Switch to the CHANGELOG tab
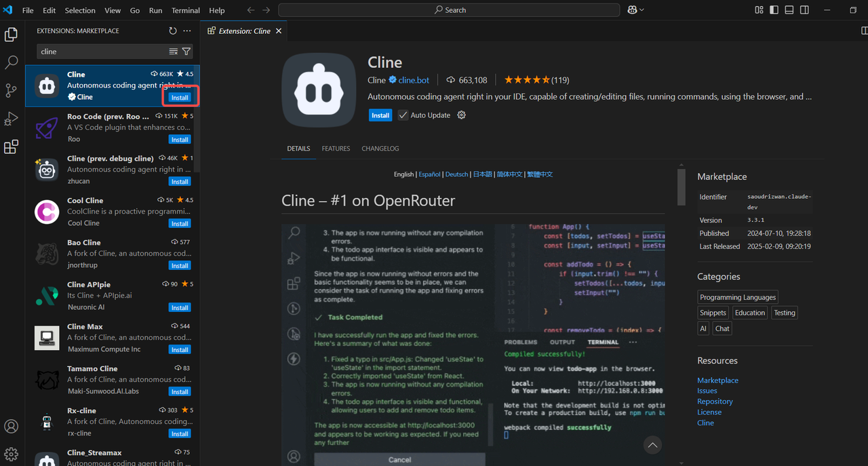This screenshot has height=466, width=868. [x=380, y=149]
